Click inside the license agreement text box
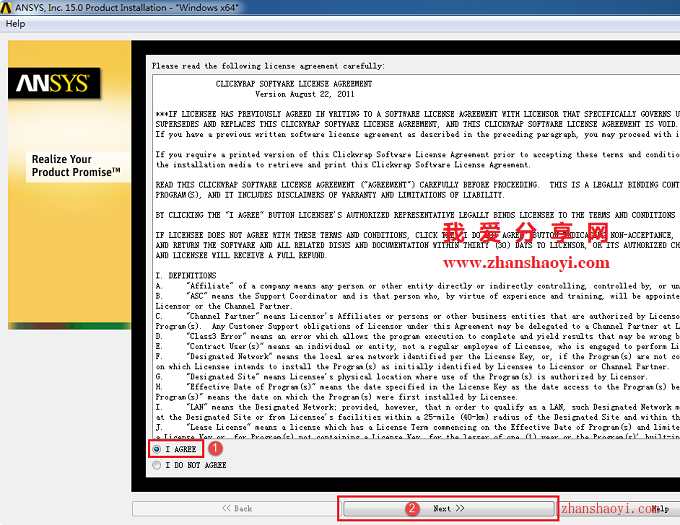This screenshot has height=525, width=680. coord(416,256)
